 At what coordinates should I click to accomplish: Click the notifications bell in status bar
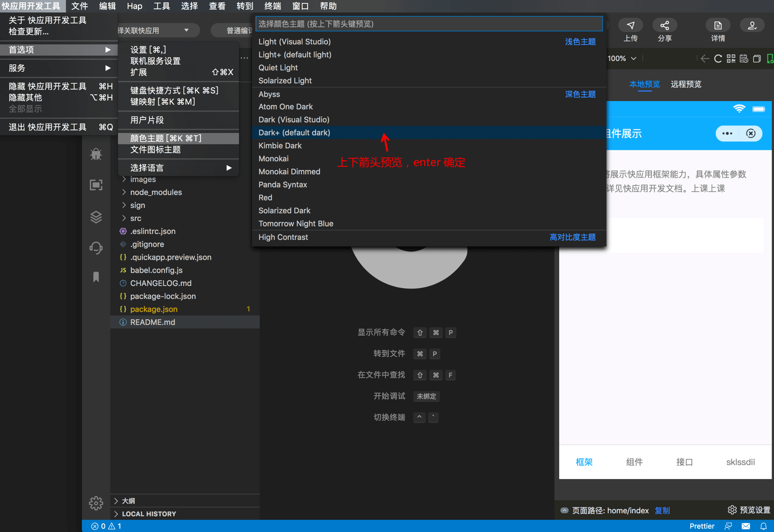(763, 526)
